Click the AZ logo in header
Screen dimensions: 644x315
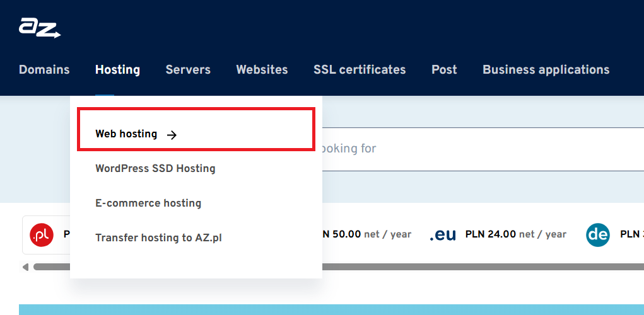[x=40, y=28]
